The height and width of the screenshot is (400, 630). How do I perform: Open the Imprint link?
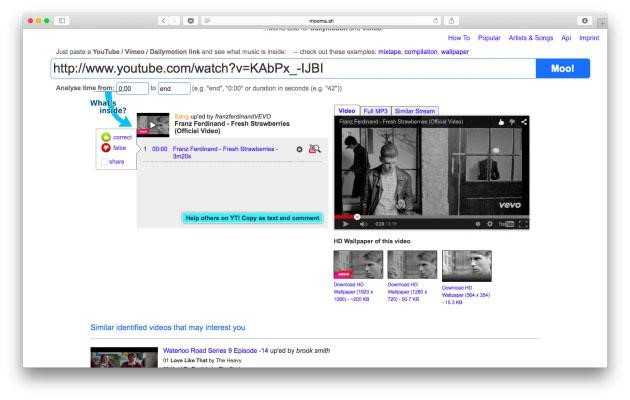point(589,38)
